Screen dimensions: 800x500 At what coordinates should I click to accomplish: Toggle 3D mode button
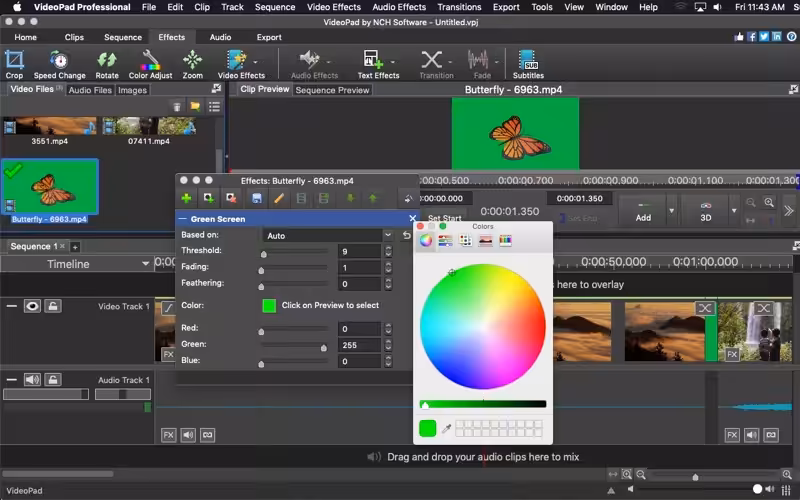[706, 211]
